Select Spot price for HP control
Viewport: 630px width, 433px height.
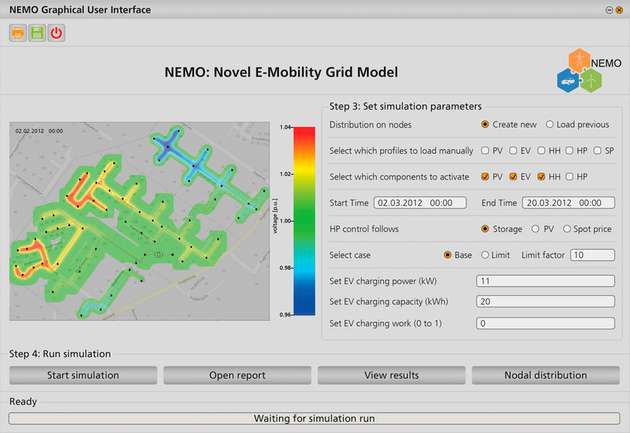point(567,229)
